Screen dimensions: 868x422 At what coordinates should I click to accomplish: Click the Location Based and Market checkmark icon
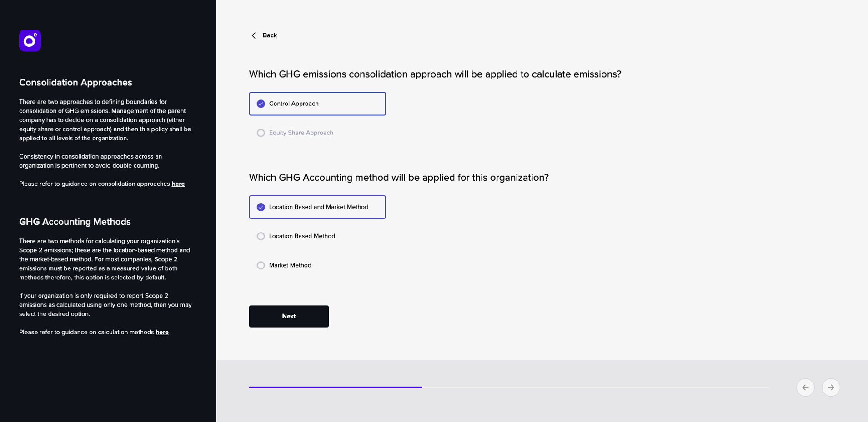[261, 207]
